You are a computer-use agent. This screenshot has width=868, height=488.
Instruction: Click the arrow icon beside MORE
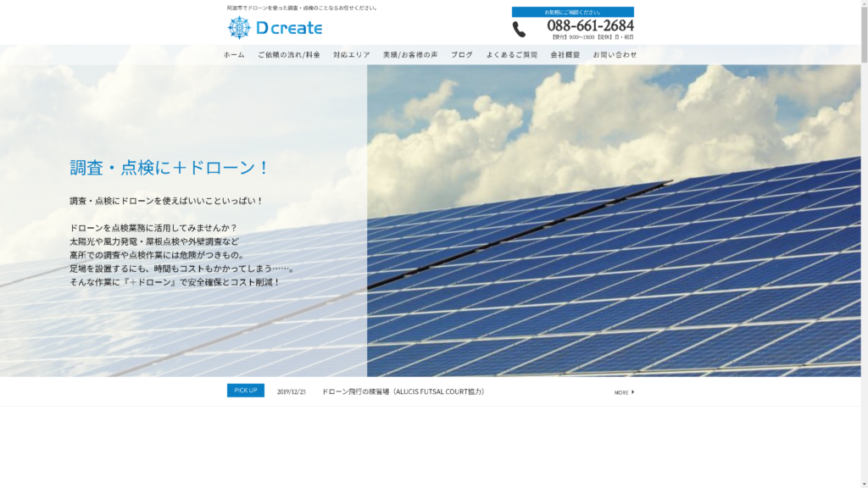(x=632, y=392)
